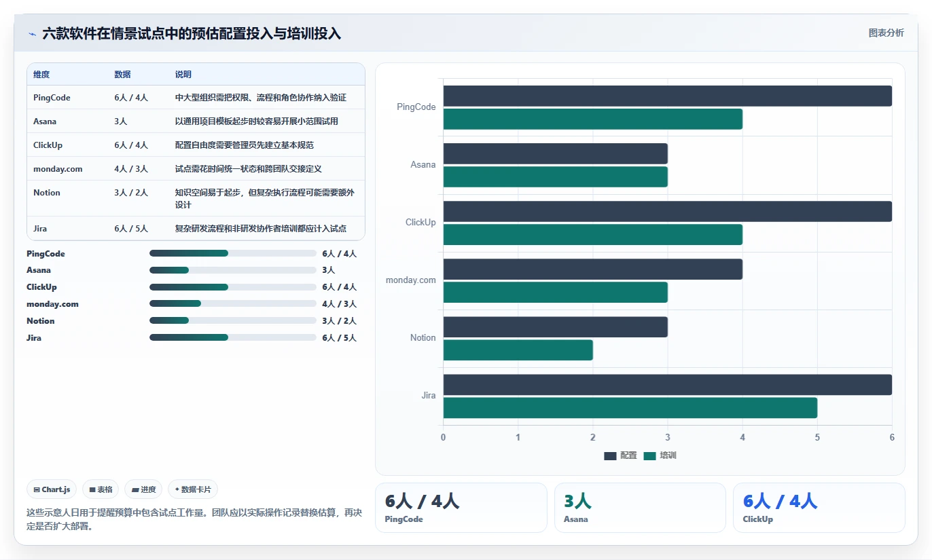
Task: Select the ClickUp progress bar
Action: point(233,287)
